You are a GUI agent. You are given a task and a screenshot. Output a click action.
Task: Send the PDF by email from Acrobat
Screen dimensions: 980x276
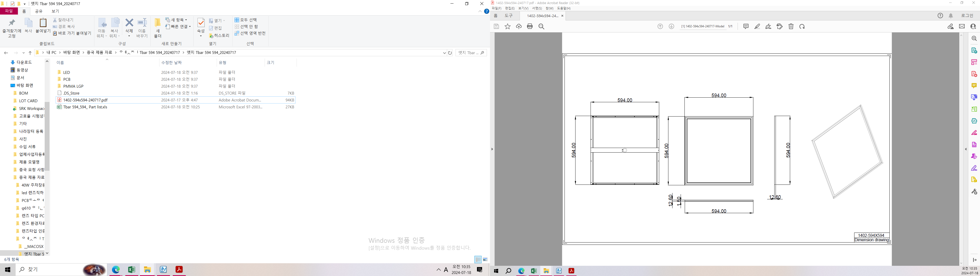pos(962,26)
